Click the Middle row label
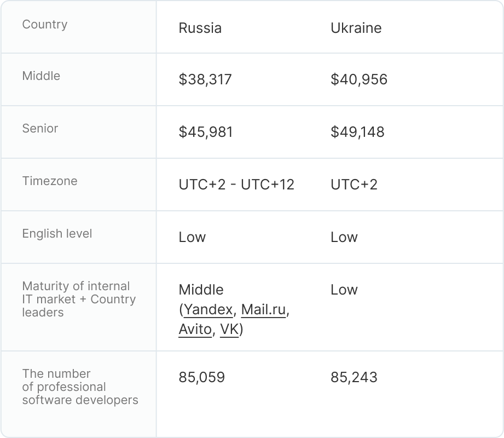This screenshot has height=438, width=504. (41, 76)
